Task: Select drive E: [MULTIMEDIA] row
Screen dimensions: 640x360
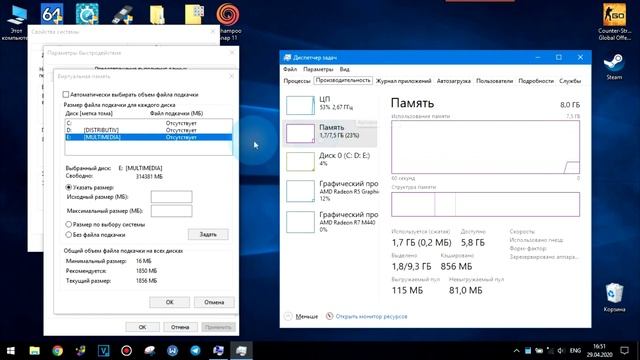Action: 149,137
